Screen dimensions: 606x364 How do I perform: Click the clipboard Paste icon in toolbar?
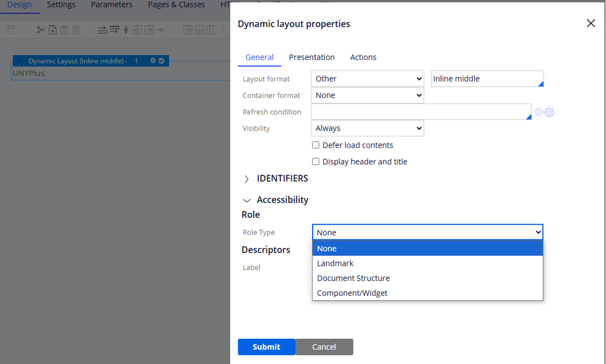click(x=64, y=30)
